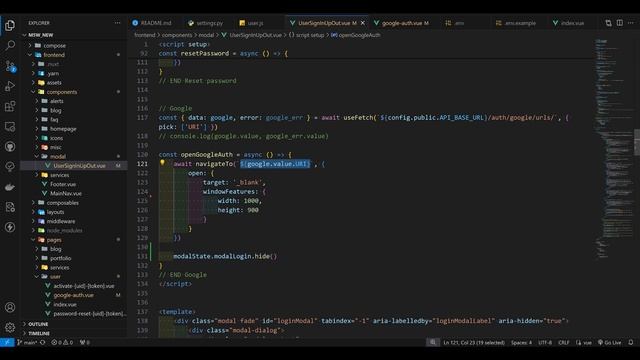Open the Docker view in activity bar
Viewport: 640px width, 360px height.
pyautogui.click(x=10, y=187)
